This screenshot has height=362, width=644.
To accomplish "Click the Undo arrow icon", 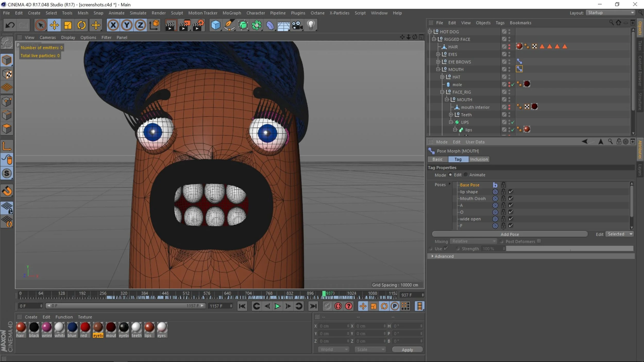I will click(10, 25).
